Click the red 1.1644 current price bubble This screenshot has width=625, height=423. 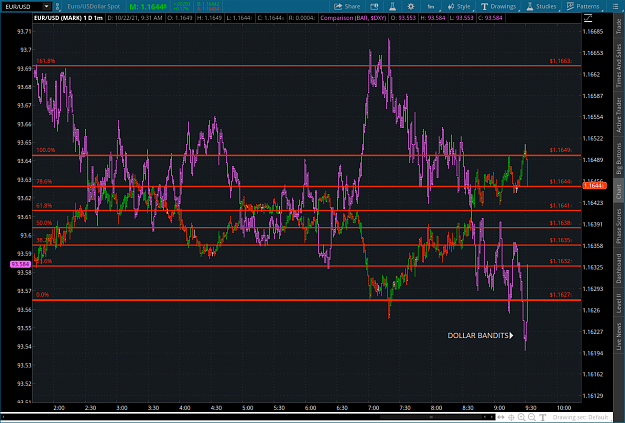click(594, 186)
